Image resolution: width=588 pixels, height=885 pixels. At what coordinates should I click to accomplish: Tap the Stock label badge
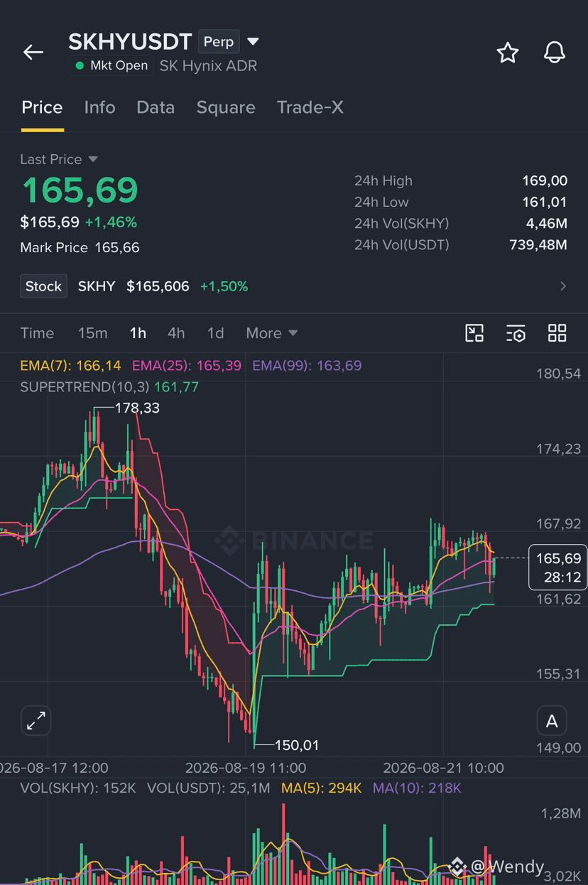click(43, 286)
